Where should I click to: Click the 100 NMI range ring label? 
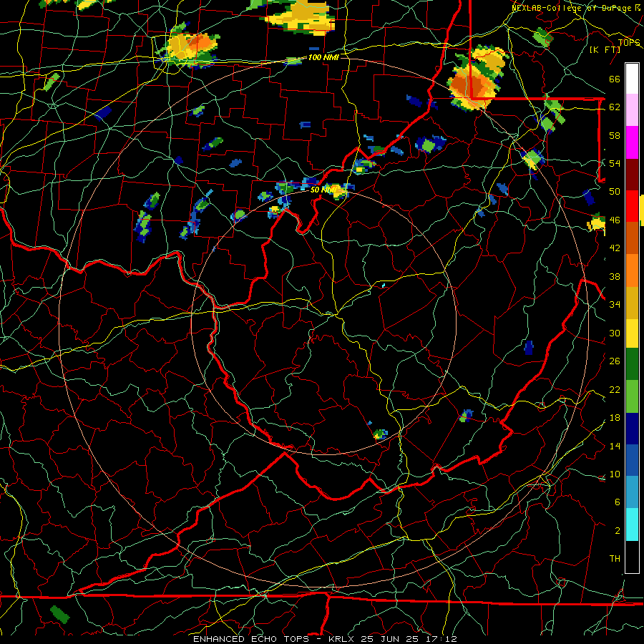(323, 57)
